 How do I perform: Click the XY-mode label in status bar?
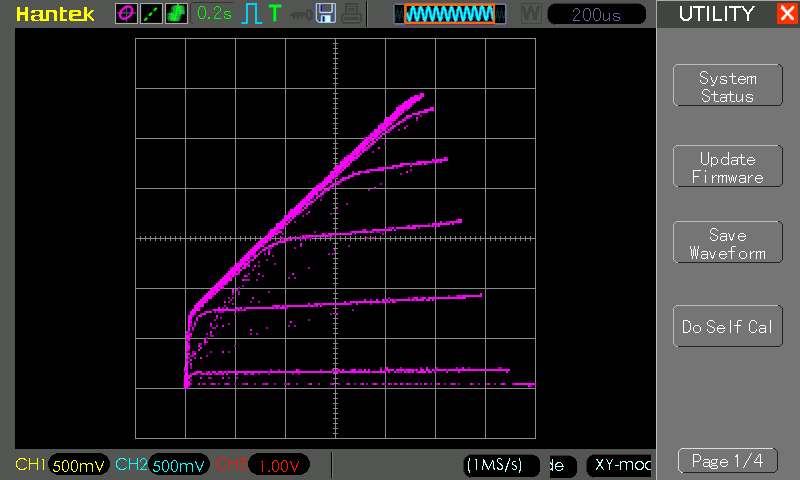pos(619,465)
